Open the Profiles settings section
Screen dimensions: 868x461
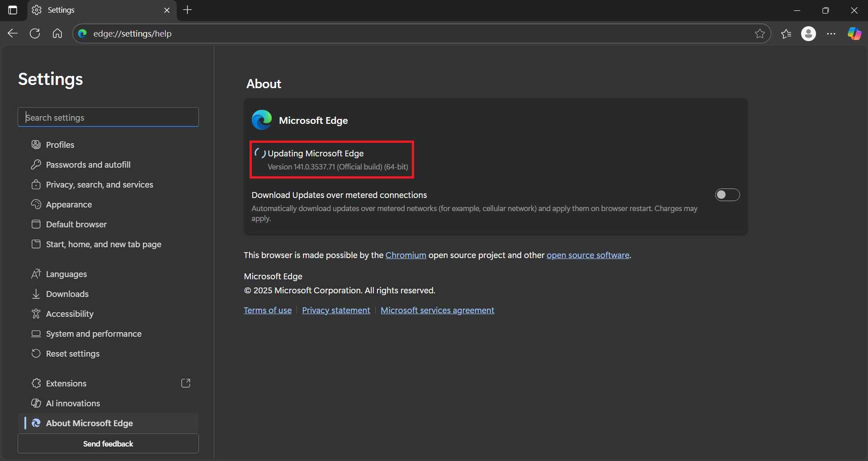60,145
